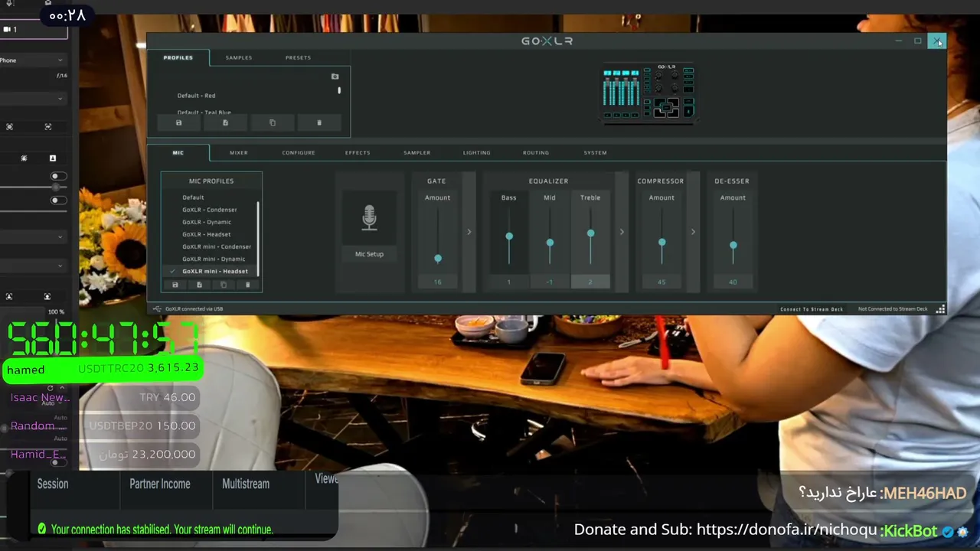Click the Treble value field showing 2
This screenshot has height=551, width=980.
pyautogui.click(x=590, y=282)
